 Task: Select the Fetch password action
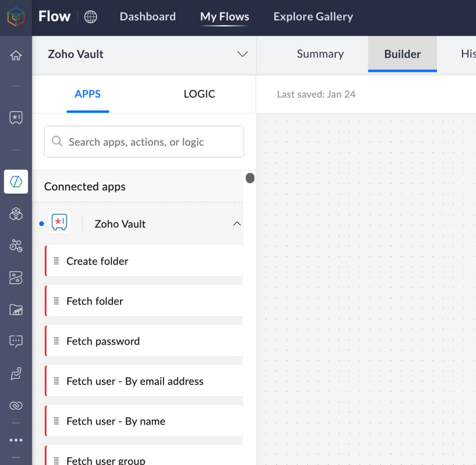pyautogui.click(x=144, y=341)
